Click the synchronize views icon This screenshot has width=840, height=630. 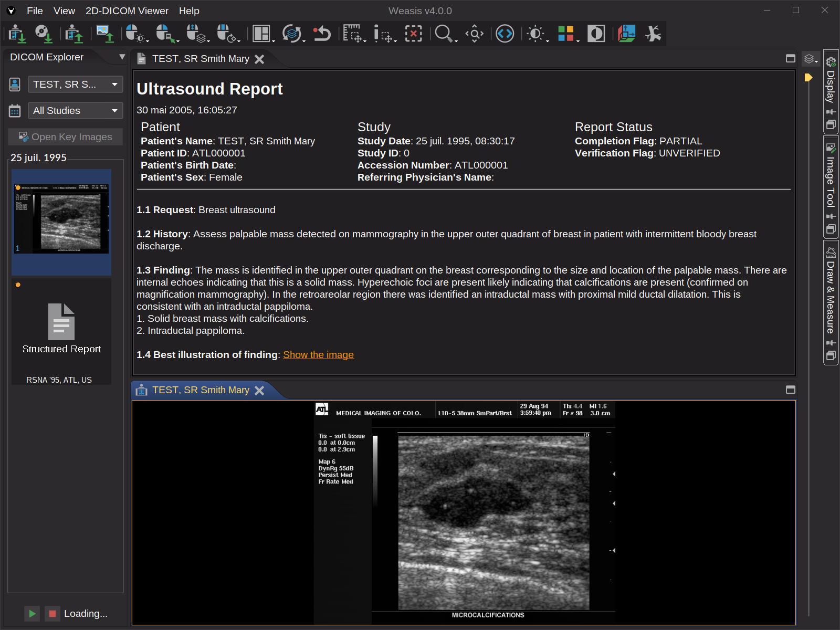tap(291, 34)
